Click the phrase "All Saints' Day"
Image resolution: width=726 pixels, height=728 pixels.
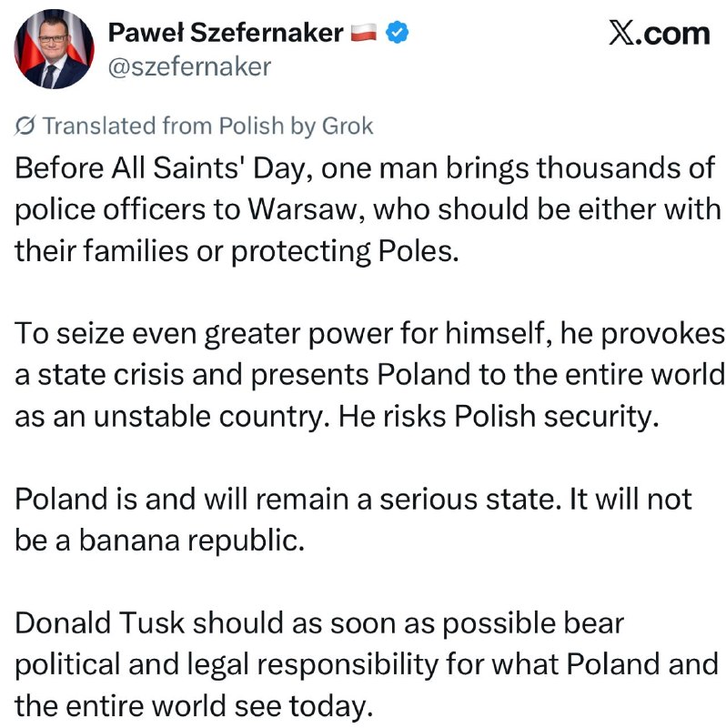[x=212, y=168]
